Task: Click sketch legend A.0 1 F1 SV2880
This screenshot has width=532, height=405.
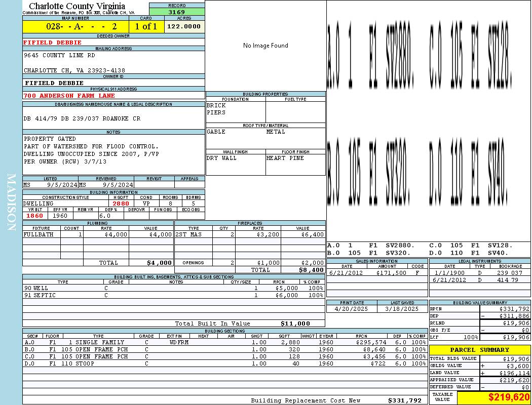Action: pyautogui.click(x=371, y=246)
